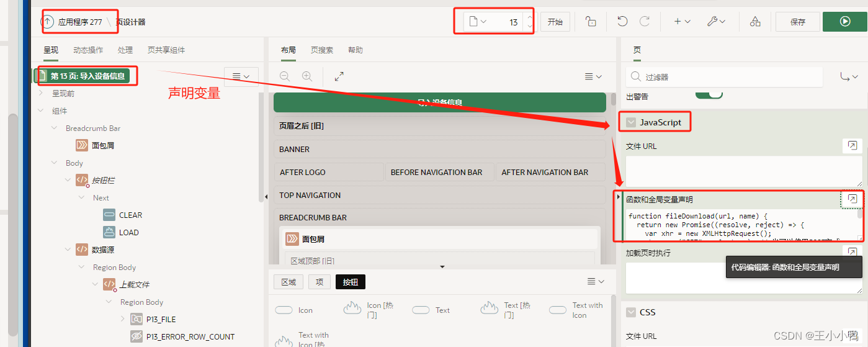868x347 pixels.
Task: Click the splitter collapse arrow left of layout
Action: tap(266, 196)
